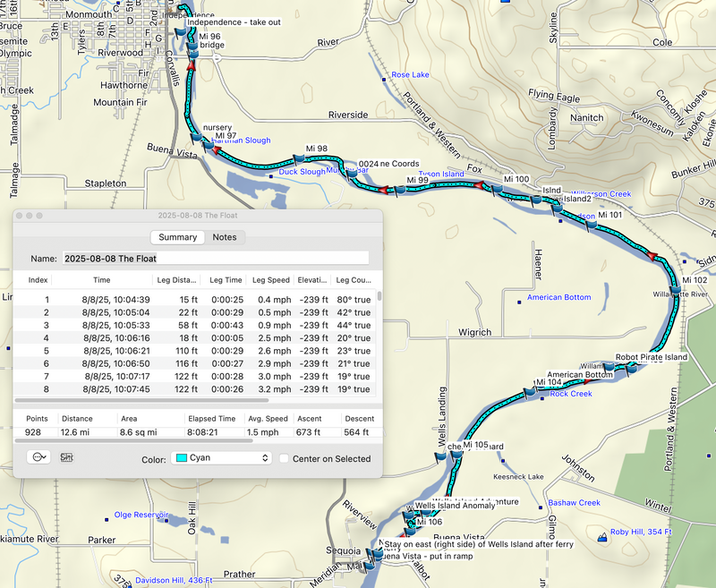Click the Olge Reservoir point marker
This screenshot has width=716, height=588.
(107, 519)
